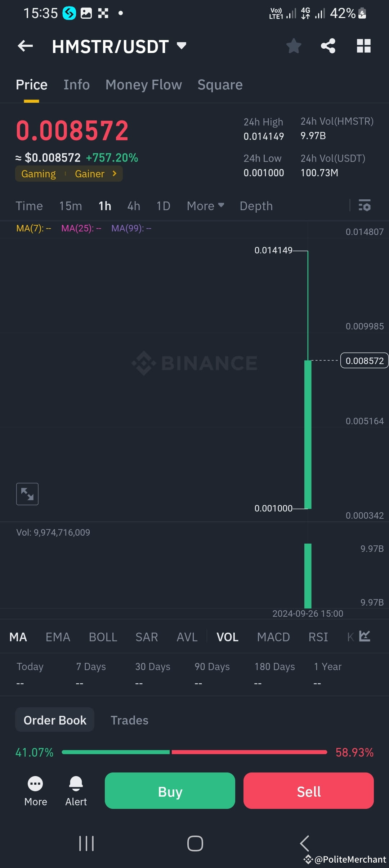389x868 pixels.
Task: Tap the share icon for HMSTR/USDT
Action: [x=327, y=46]
